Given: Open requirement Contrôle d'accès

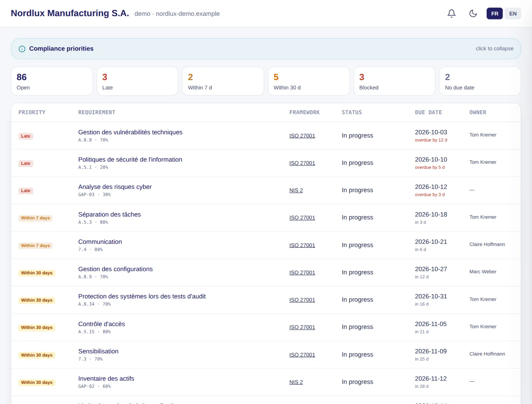Looking at the screenshot, I should [x=101, y=324].
